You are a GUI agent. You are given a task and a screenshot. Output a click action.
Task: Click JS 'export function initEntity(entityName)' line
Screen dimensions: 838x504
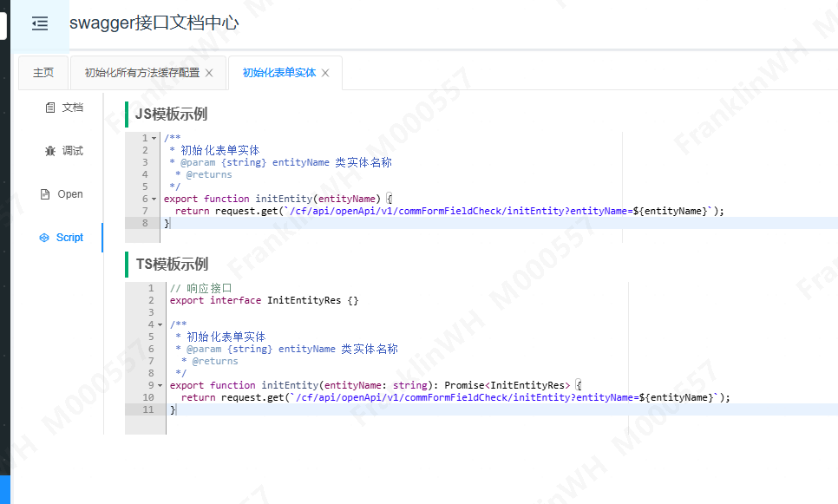point(278,199)
